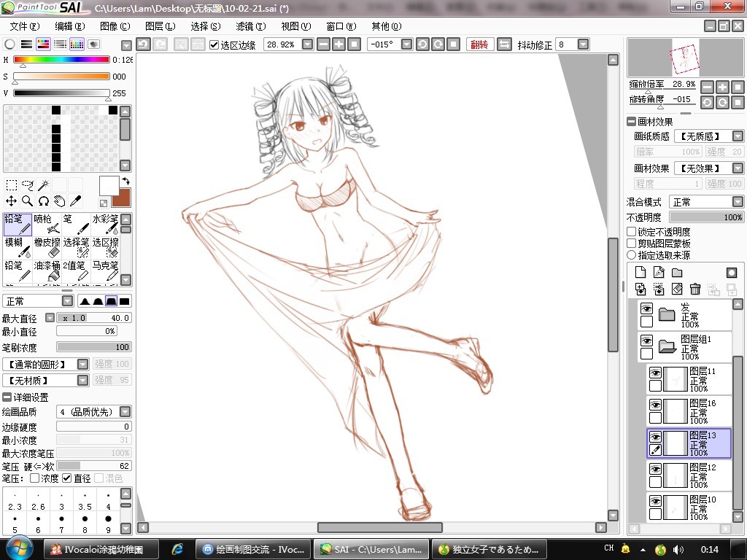Image resolution: width=747 pixels, height=560 pixels.
Task: Toggle the 选区边缘 checkbox
Action: point(214,44)
